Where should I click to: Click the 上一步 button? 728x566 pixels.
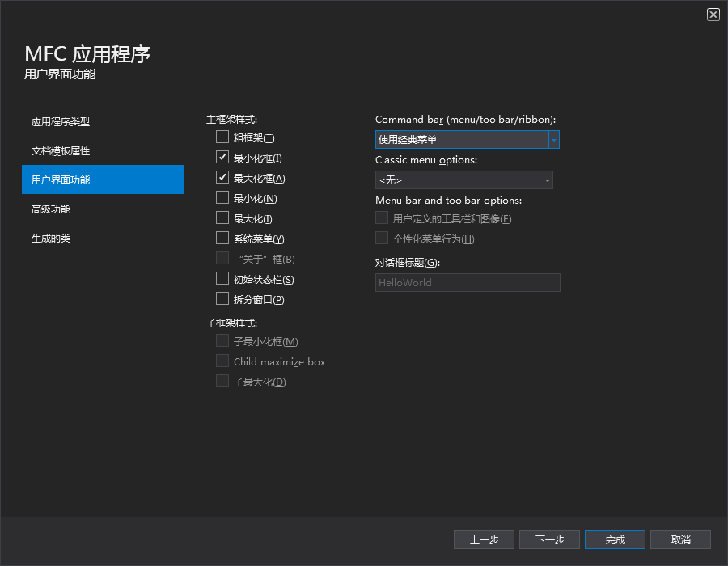484,539
